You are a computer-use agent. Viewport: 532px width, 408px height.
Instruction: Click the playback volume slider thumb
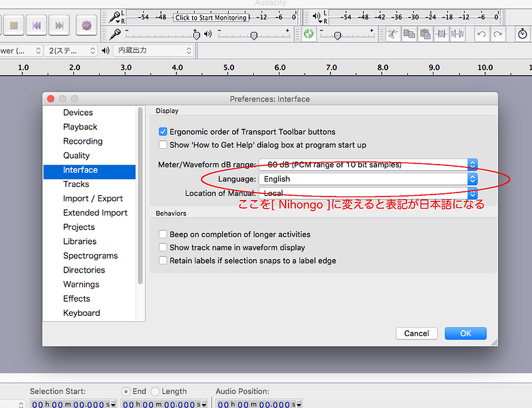pyautogui.click(x=254, y=35)
